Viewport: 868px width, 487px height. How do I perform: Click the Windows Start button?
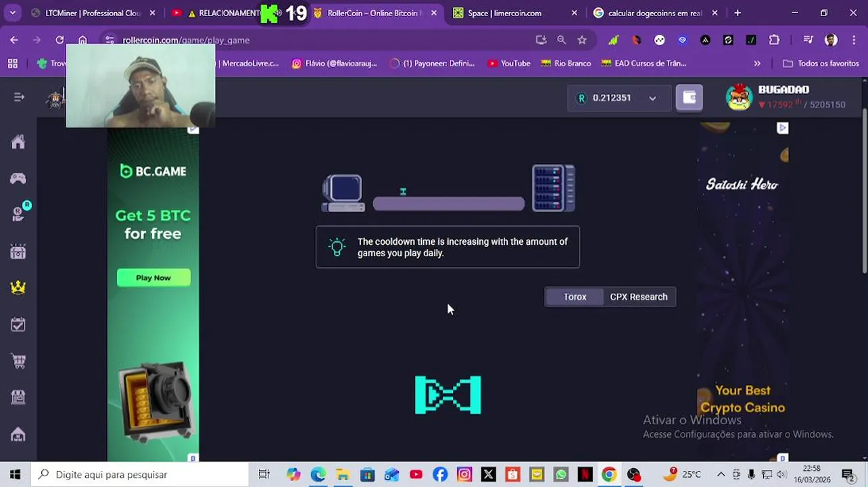point(15,474)
